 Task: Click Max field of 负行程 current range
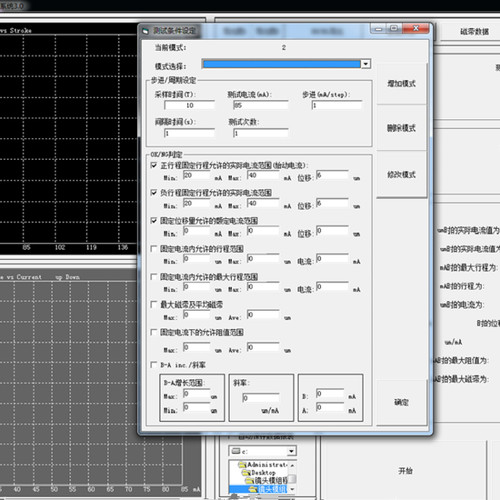[263, 203]
